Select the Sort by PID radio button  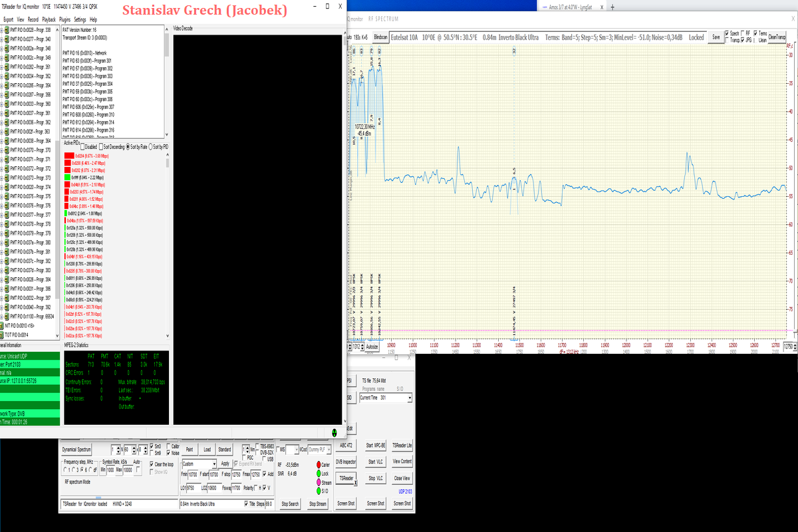[x=150, y=146]
